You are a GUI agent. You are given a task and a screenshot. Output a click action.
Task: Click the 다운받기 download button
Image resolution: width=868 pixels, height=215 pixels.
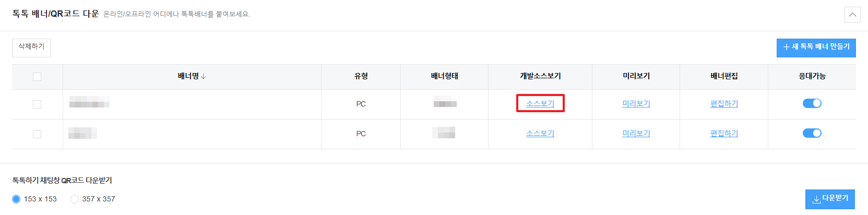tap(830, 199)
